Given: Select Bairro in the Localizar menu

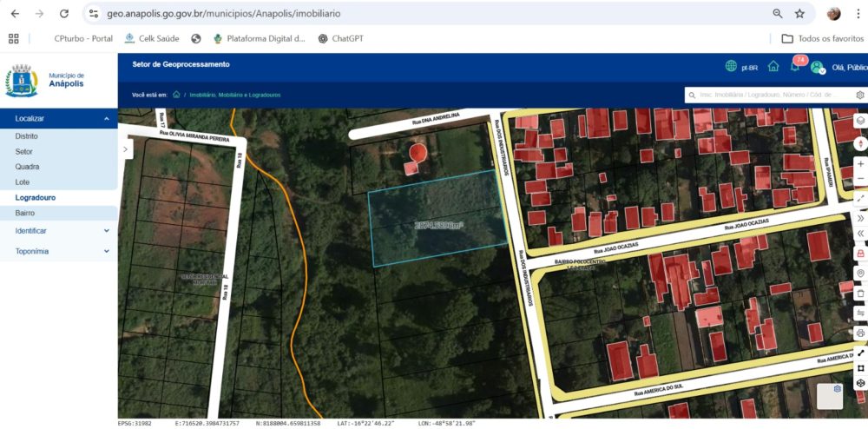Looking at the screenshot, I should click(x=25, y=213).
